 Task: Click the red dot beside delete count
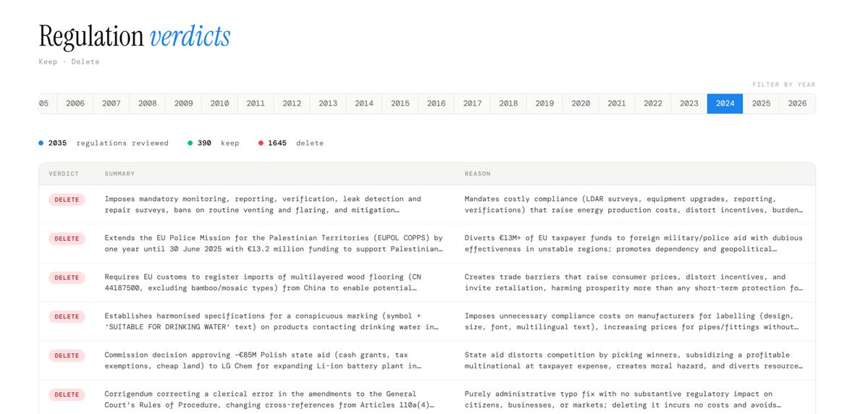coord(261,143)
